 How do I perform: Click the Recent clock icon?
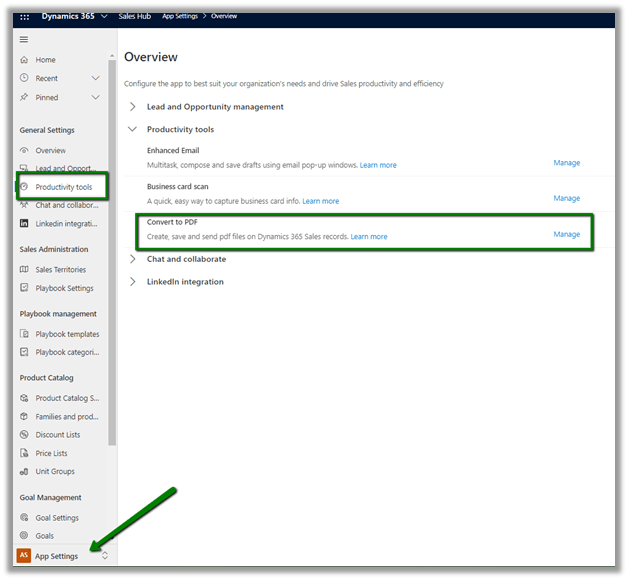(x=24, y=78)
